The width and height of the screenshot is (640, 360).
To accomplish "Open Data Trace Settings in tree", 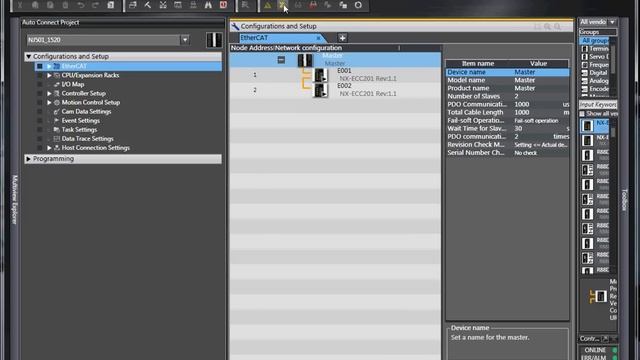I will pos(87,139).
